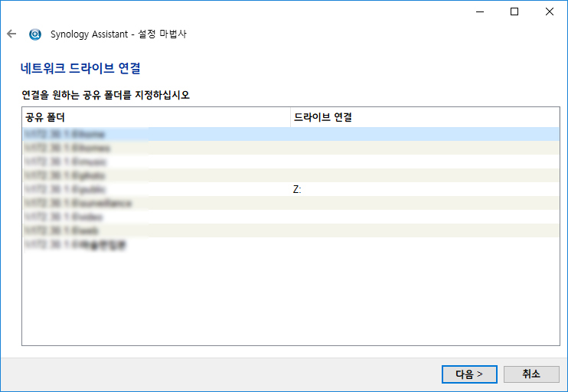Image resolution: width=568 pixels, height=392 pixels.
Task: Cancel the wizard with 취소
Action: click(531, 374)
